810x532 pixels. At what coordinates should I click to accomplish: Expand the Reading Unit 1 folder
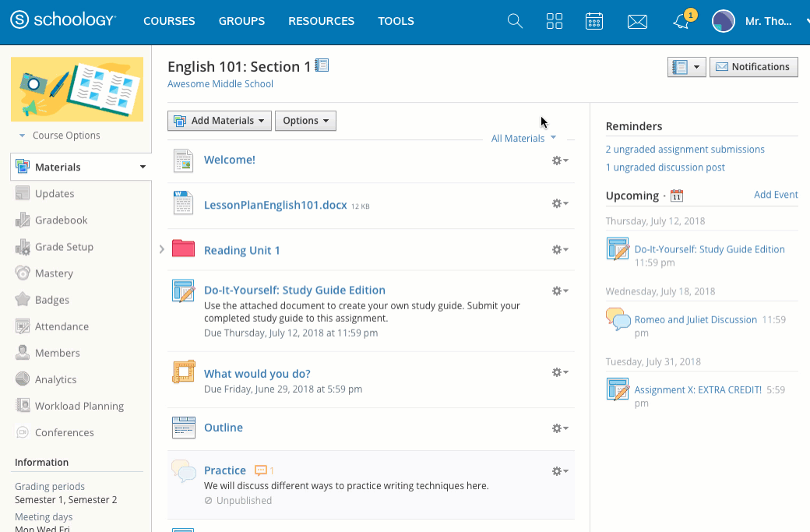[x=162, y=249]
